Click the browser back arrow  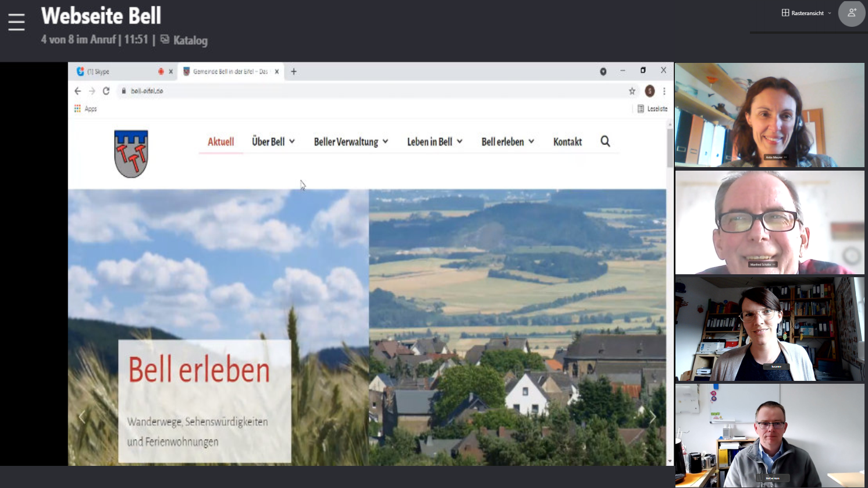coord(78,91)
